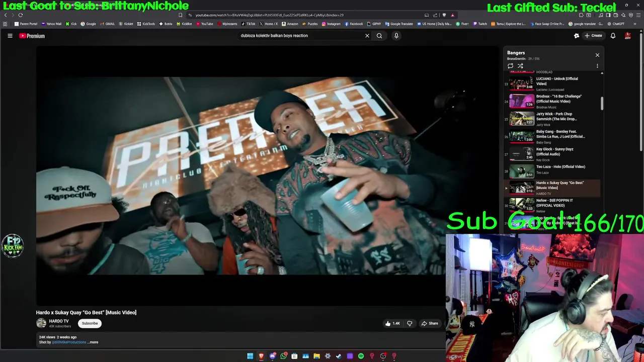
Task: Open the Windows Start button
Action: coord(250,356)
